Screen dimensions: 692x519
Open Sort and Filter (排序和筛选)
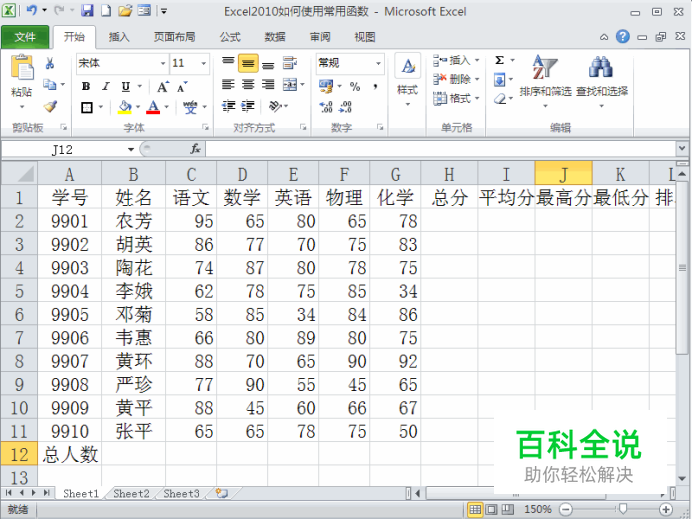545,81
